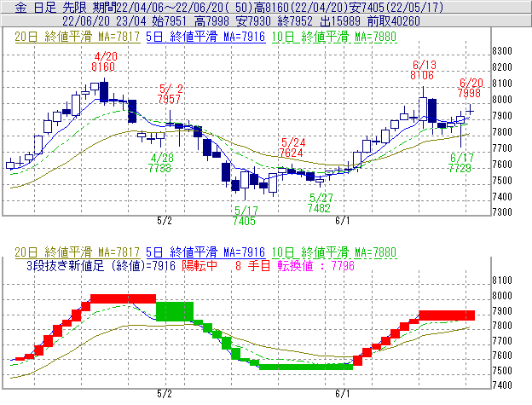Select the 5/24 7624 high label
This screenshot has height=405, width=532.
point(292,148)
